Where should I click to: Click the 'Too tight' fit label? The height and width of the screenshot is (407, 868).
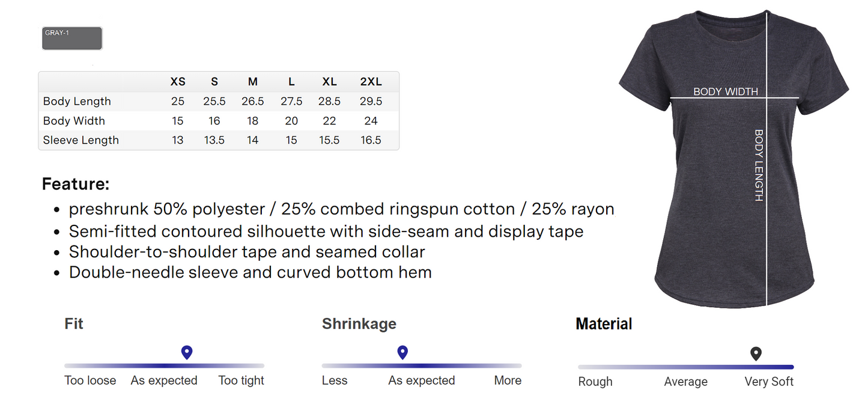[241, 381]
